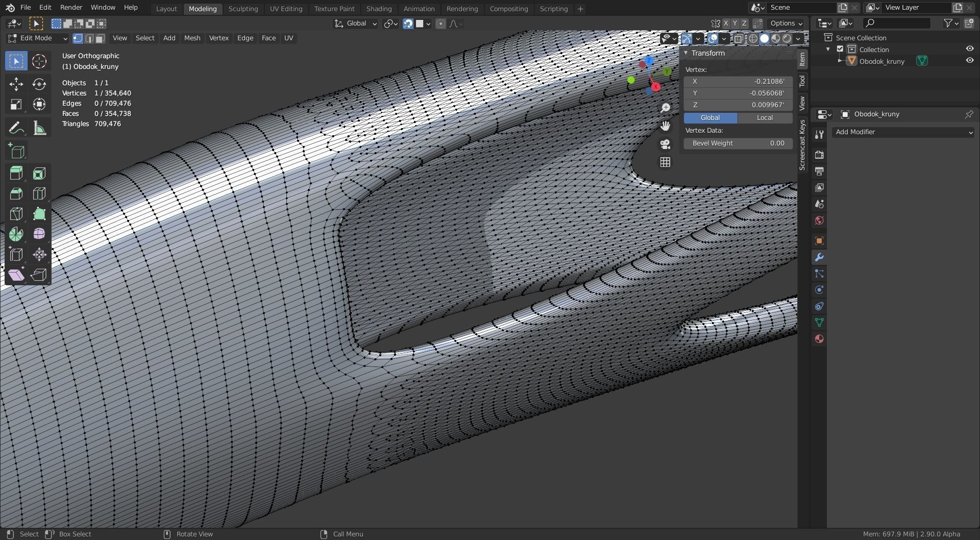980x540 pixels.
Task: Select the Select Box tool
Action: pyautogui.click(x=16, y=61)
